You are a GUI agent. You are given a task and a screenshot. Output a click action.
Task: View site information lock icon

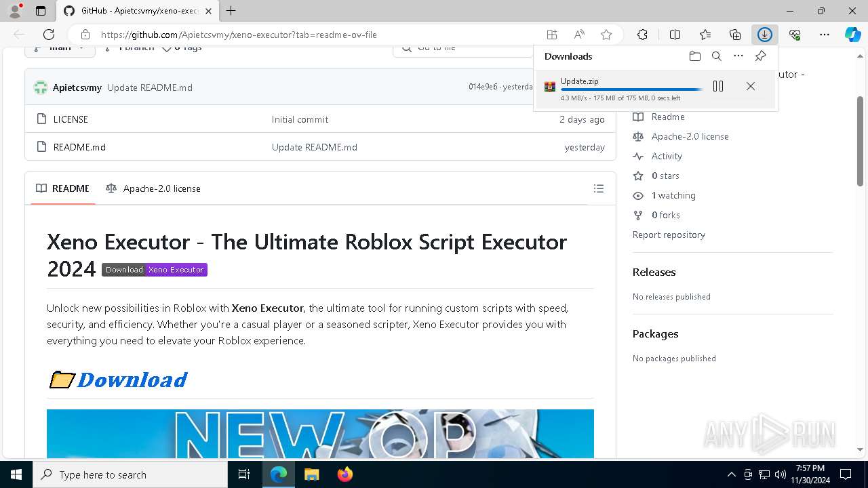pyautogui.click(x=85, y=35)
